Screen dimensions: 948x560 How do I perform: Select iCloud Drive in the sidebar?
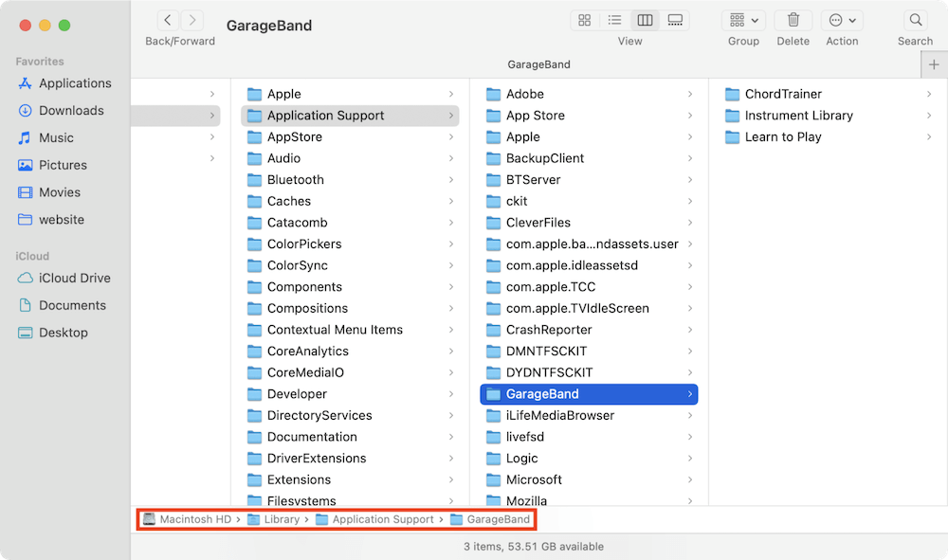click(x=74, y=279)
